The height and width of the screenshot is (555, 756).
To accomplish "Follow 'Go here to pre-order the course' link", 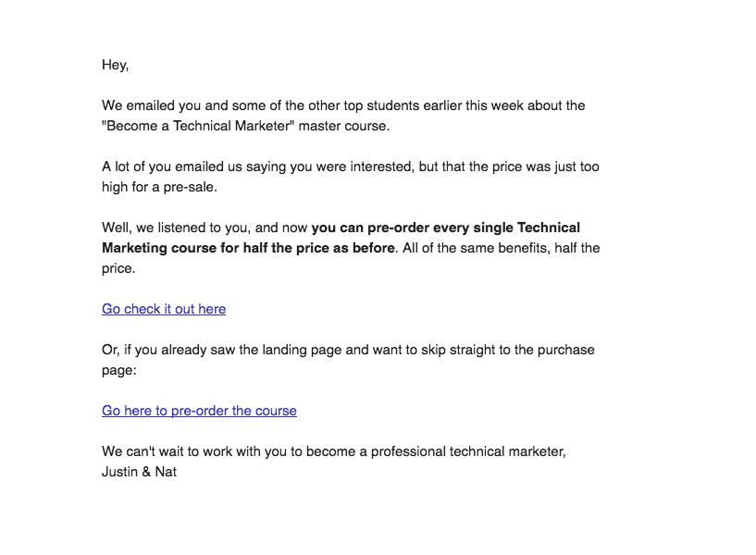I will click(199, 411).
